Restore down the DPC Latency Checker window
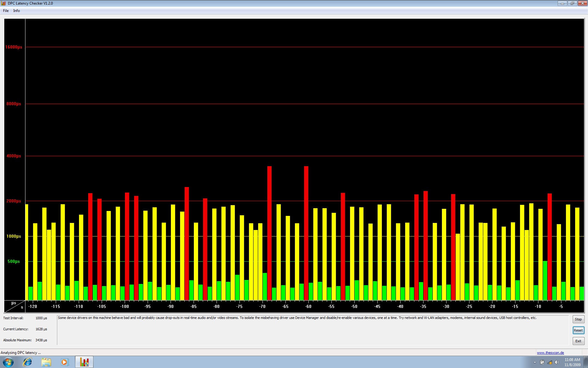This screenshot has width=588, height=368. click(x=572, y=3)
